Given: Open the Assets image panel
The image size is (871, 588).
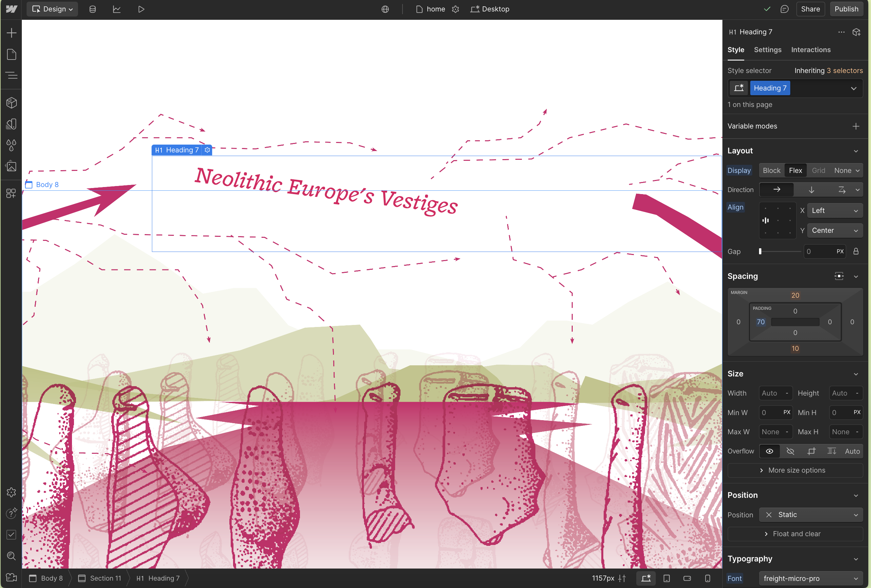Looking at the screenshot, I should (11, 166).
